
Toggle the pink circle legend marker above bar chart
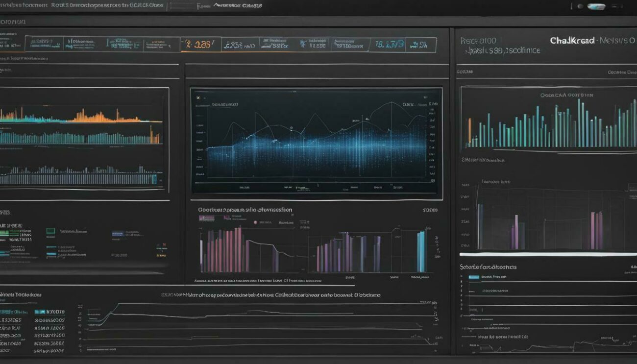[255, 222]
